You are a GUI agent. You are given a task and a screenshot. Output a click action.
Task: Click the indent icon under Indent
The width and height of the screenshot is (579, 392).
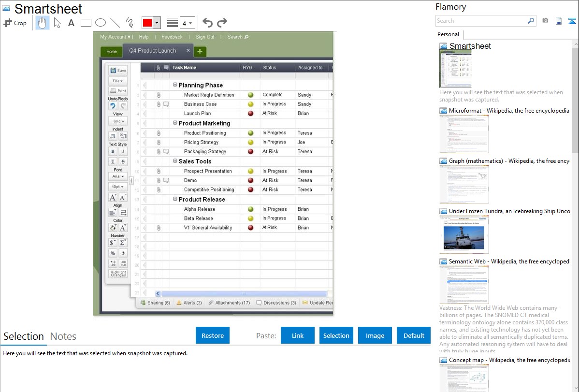click(123, 136)
